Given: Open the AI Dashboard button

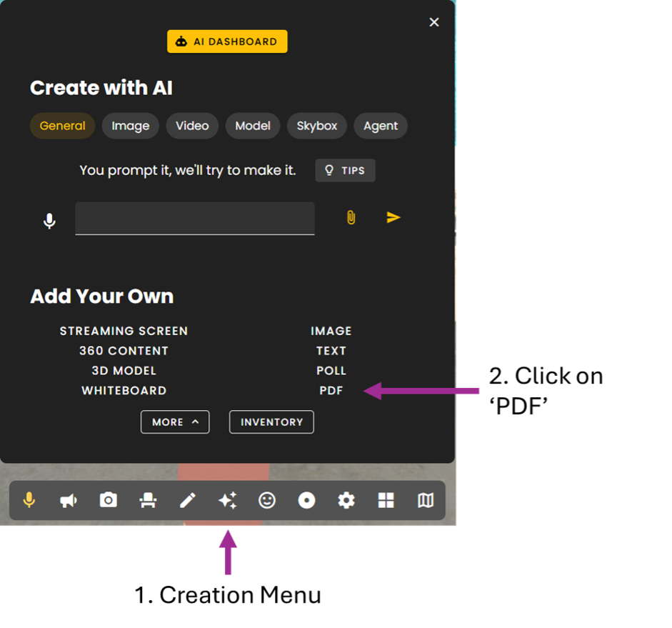Looking at the screenshot, I should pyautogui.click(x=227, y=41).
